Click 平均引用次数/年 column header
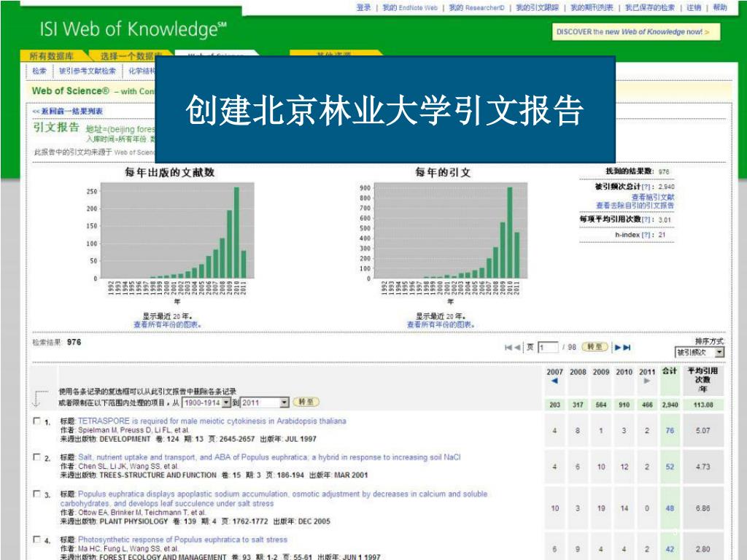Screen dimensions: 747x560 (x=703, y=379)
